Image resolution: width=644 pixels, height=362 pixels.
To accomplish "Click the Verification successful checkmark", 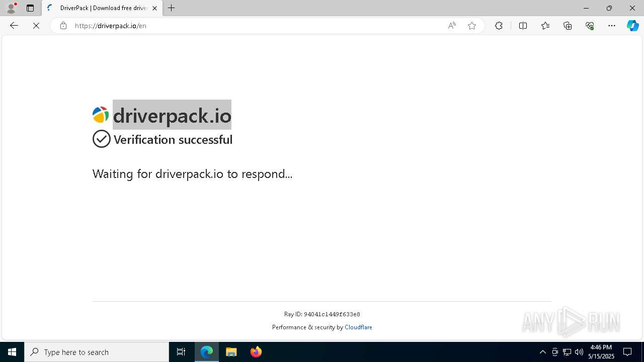I will (x=101, y=139).
